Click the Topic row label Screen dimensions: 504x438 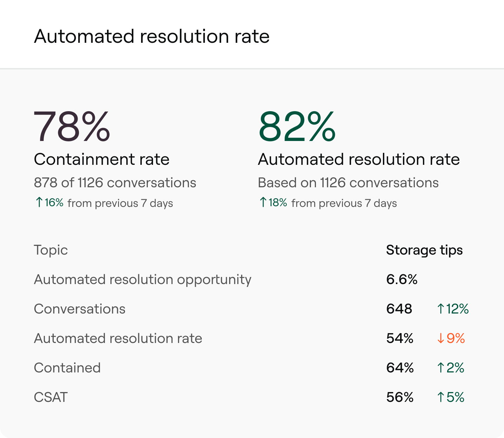click(x=51, y=250)
